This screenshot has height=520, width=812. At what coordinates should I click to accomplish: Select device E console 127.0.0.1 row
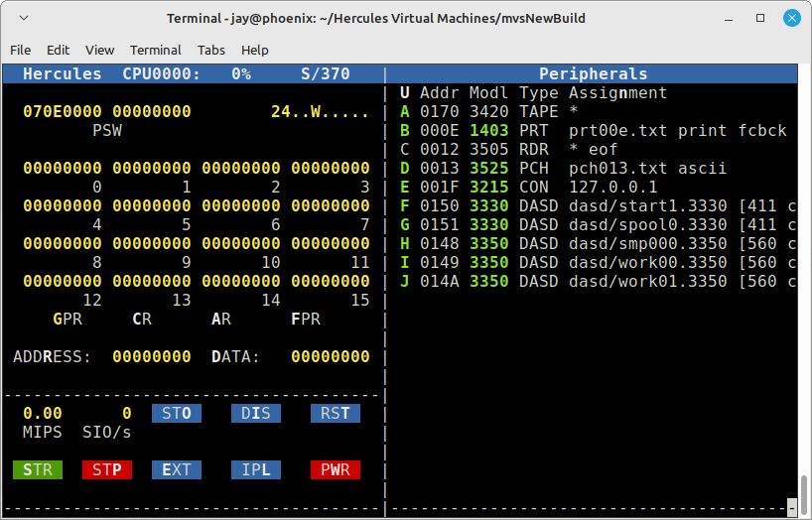(599, 187)
